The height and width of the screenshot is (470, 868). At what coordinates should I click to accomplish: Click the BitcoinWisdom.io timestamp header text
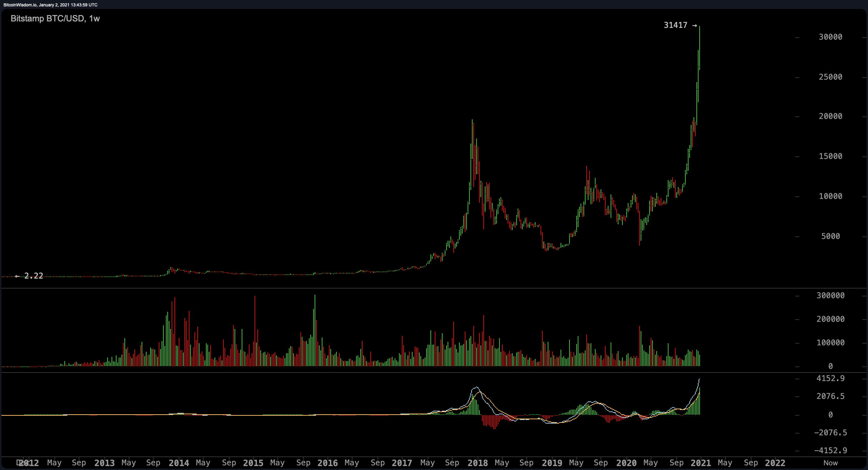[x=50, y=5]
